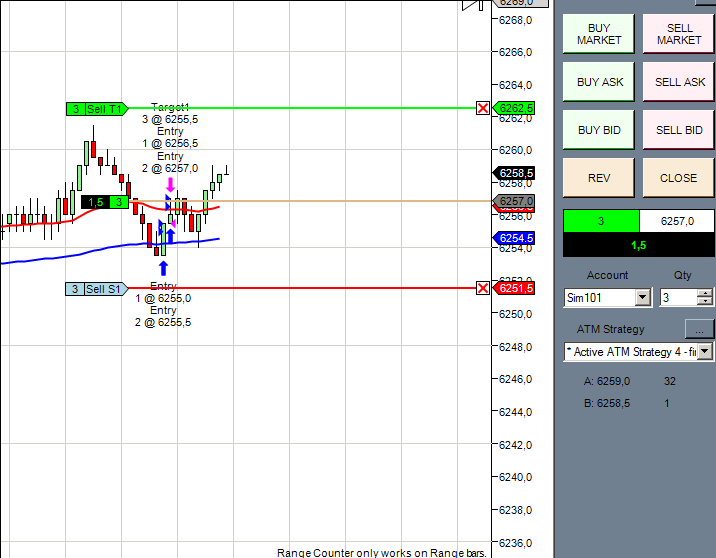Select the blue Sell S1 order flag
716x558 pixels.
tap(96, 289)
